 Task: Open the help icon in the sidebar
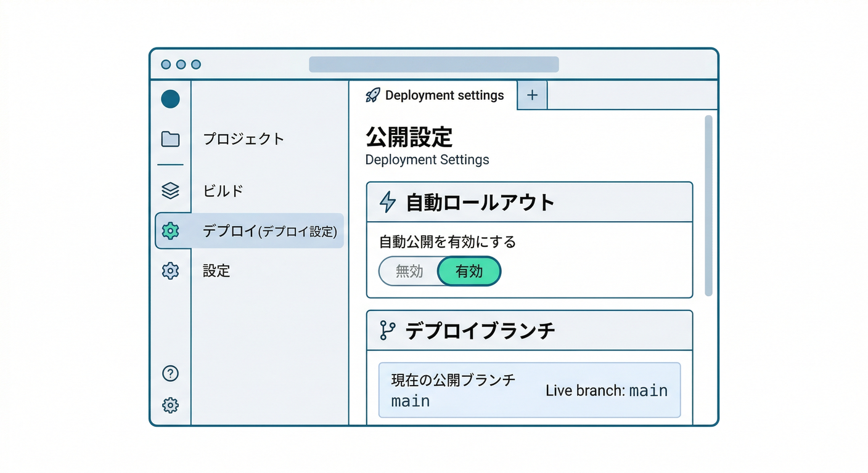(x=170, y=373)
